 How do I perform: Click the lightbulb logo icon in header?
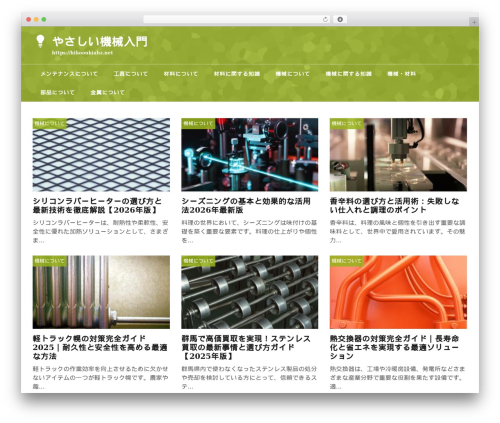[x=40, y=41]
